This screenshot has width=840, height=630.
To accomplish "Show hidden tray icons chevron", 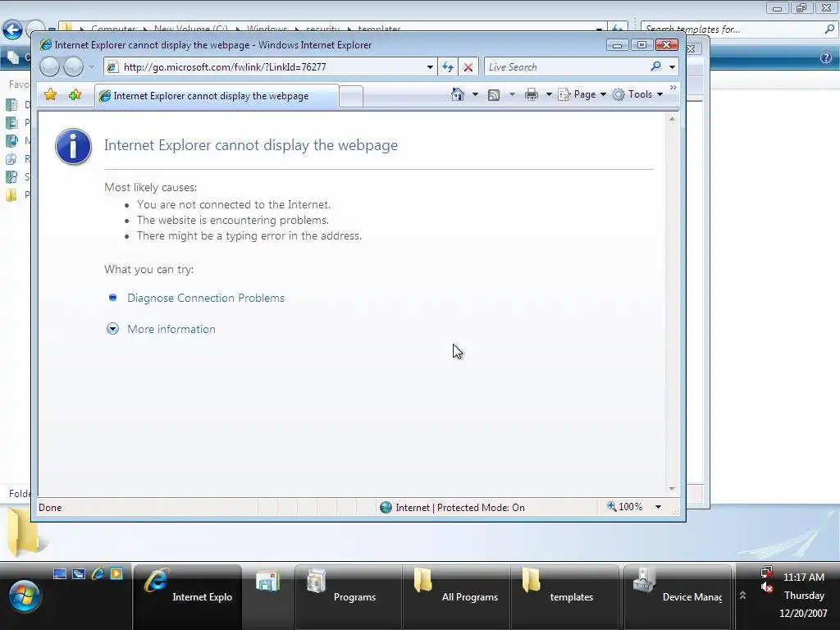I will pyautogui.click(x=742, y=595).
